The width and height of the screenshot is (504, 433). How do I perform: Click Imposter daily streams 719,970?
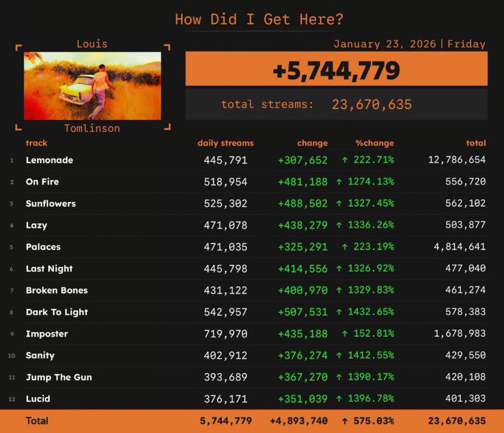tap(226, 334)
